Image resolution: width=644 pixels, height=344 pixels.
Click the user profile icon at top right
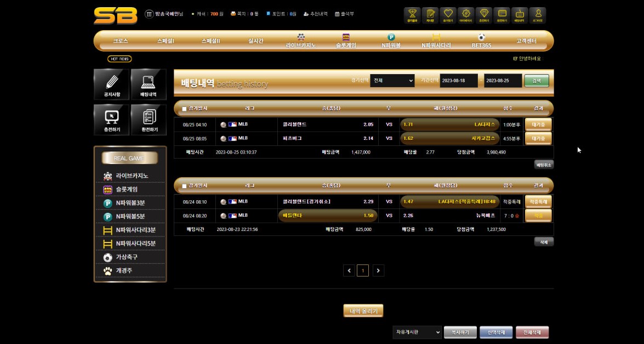point(538,15)
